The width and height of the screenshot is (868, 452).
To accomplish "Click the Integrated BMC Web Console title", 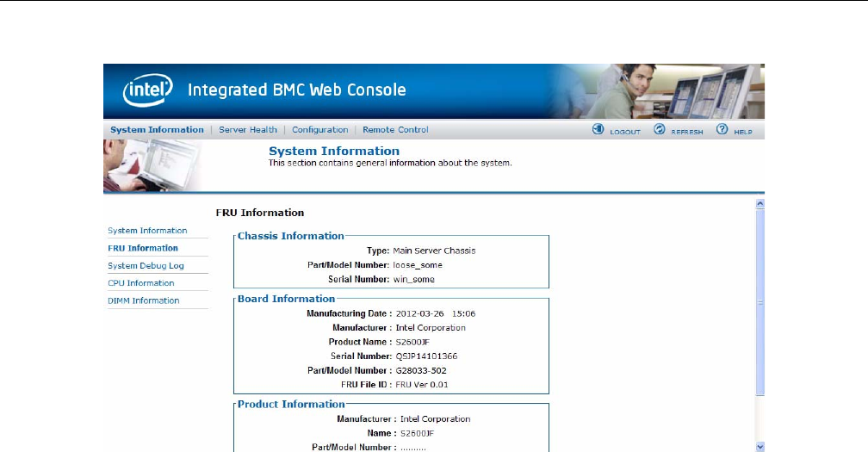I will pyautogui.click(x=297, y=90).
